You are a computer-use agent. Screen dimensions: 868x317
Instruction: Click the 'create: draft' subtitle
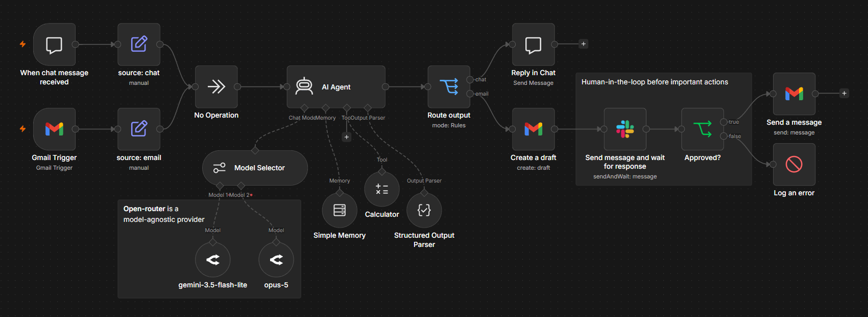pyautogui.click(x=534, y=168)
